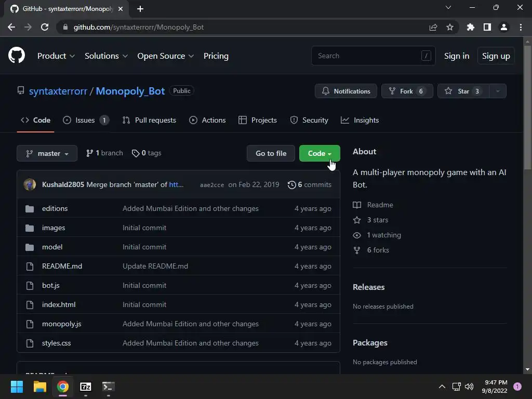The height and width of the screenshot is (399, 532).
Task: Click the Sign up button
Action: pos(496,56)
